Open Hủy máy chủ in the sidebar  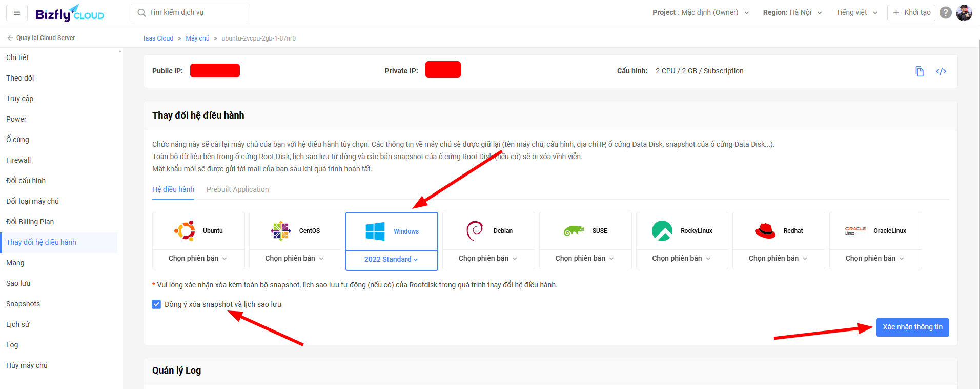click(59, 365)
